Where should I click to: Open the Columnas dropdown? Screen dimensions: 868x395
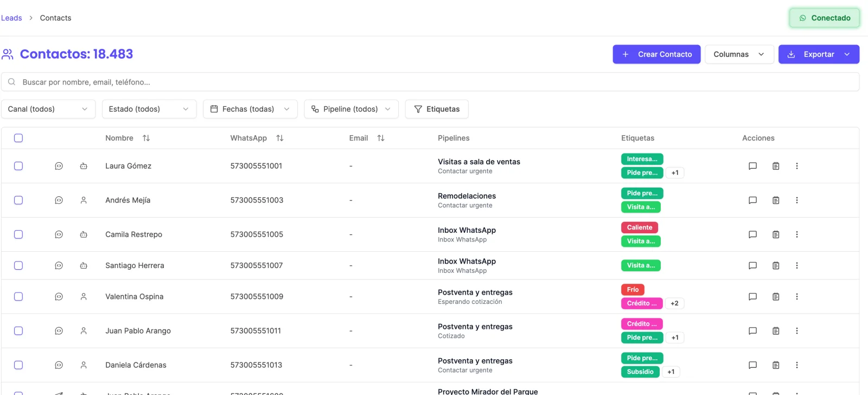(739, 54)
